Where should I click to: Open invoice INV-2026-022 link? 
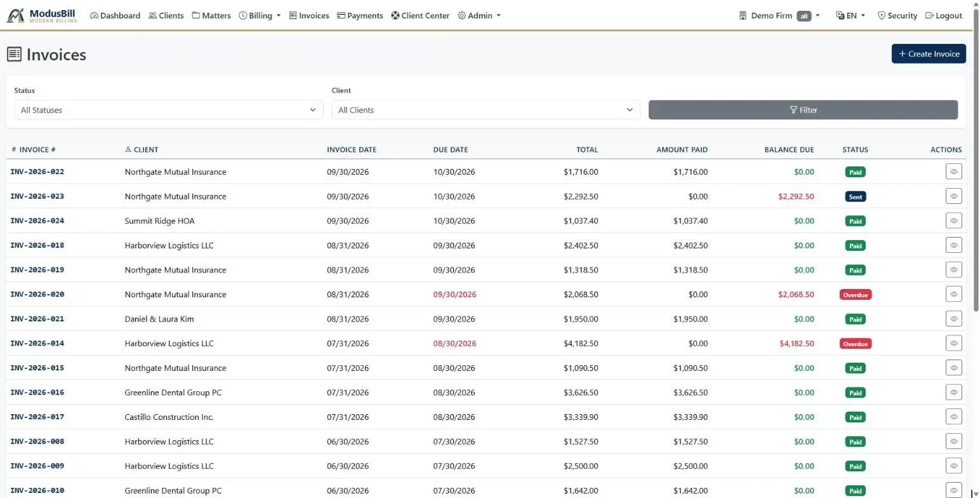click(37, 172)
